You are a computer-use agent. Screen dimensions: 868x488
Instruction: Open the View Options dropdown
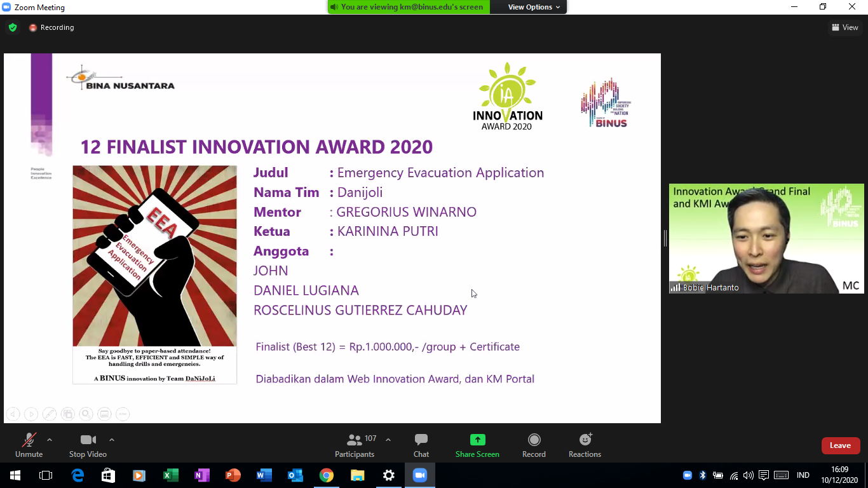click(534, 7)
